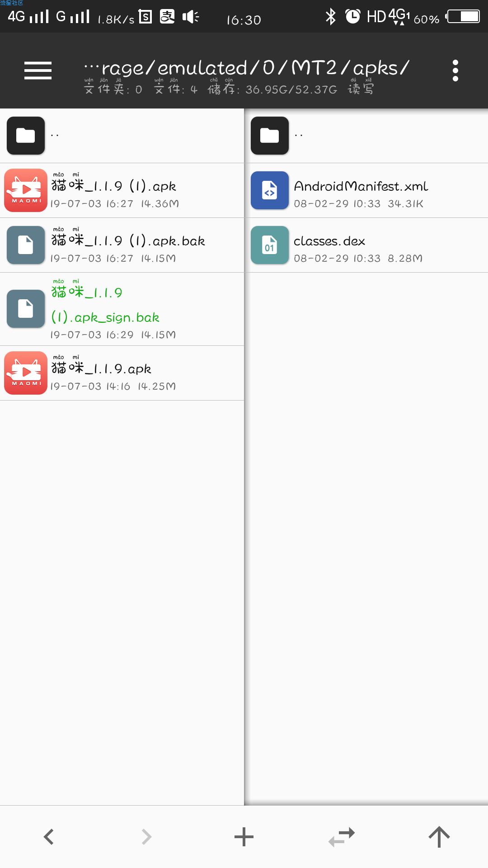Select 猫咪_1.1.9 (1).apk.bak file
The image size is (488, 868).
pyautogui.click(x=122, y=245)
